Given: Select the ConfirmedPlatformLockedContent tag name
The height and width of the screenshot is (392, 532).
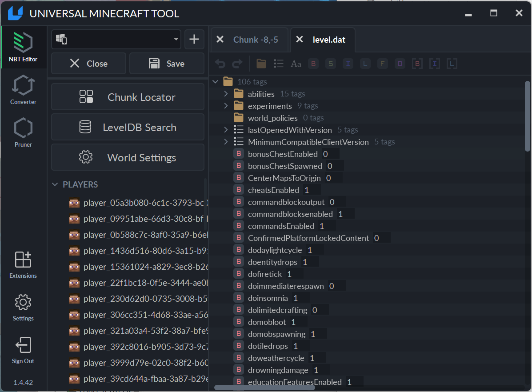Looking at the screenshot, I should pyautogui.click(x=308, y=238).
